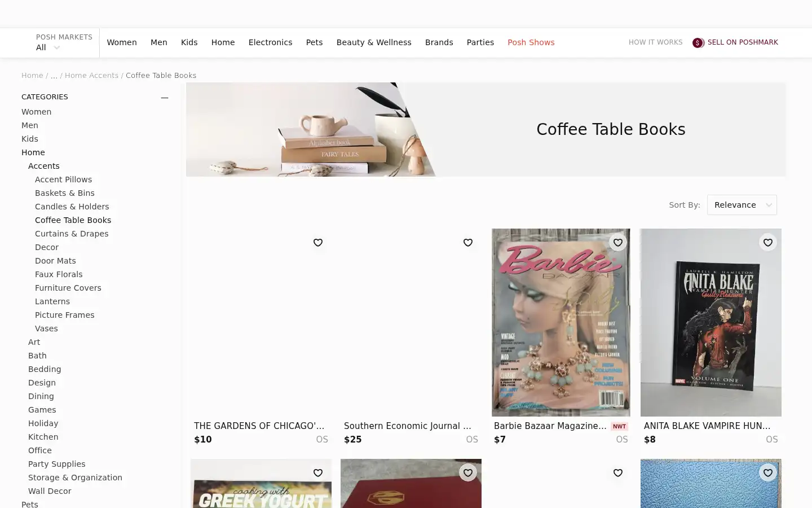Image resolution: width=812 pixels, height=508 pixels.
Task: Select Home category in sidebar
Action: pyautogui.click(x=33, y=152)
